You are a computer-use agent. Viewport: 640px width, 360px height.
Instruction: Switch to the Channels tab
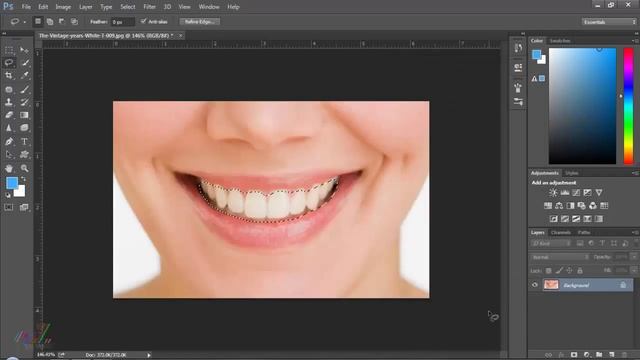560,233
